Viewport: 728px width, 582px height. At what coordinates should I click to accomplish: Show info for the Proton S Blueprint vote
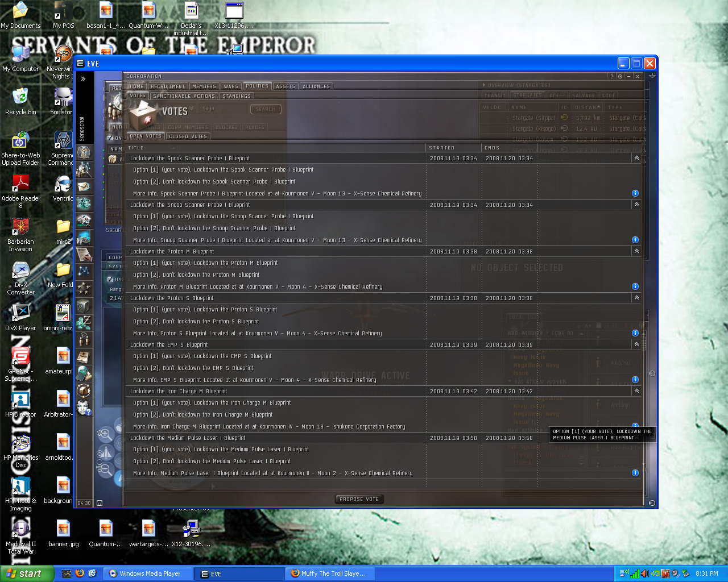[x=635, y=333]
